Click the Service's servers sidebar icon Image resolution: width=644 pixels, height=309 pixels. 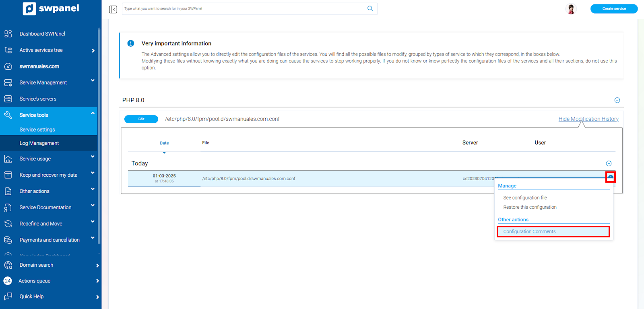[8, 99]
